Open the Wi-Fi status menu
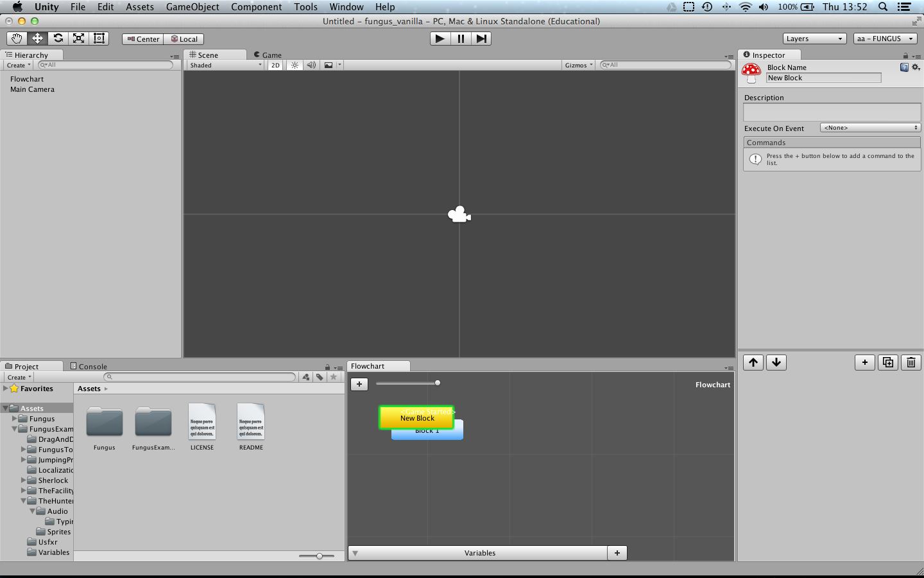The height and width of the screenshot is (578, 924). tap(745, 7)
